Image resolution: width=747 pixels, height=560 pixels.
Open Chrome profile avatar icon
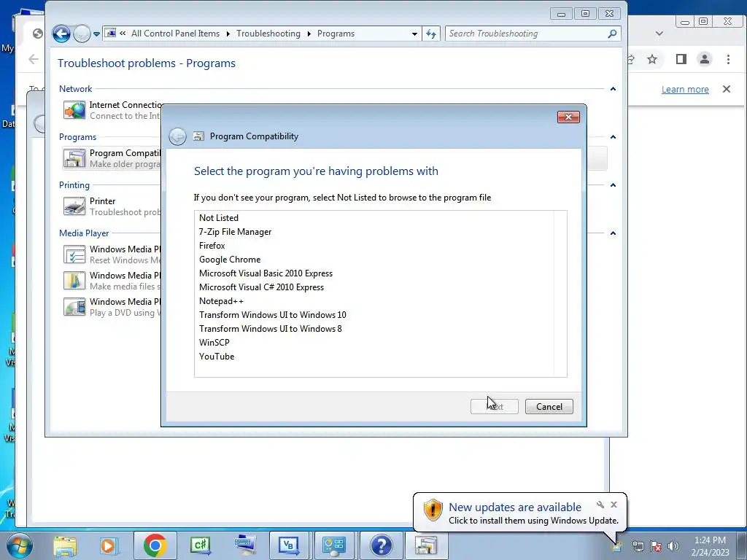[x=705, y=59]
